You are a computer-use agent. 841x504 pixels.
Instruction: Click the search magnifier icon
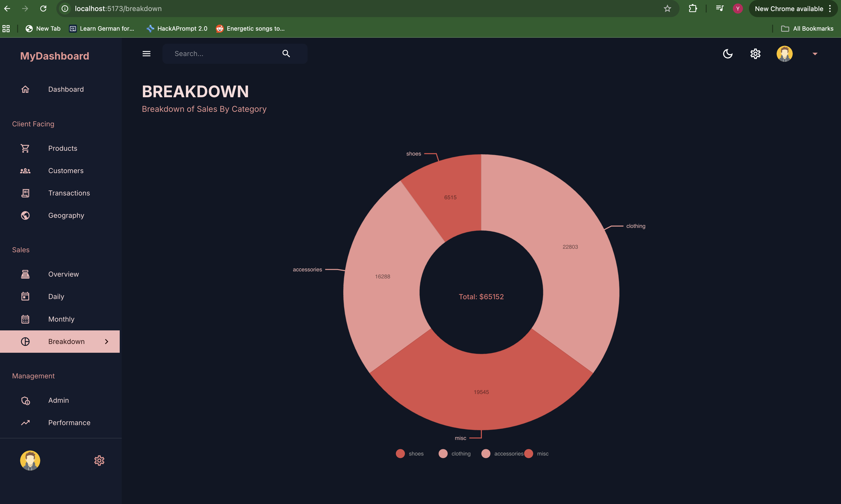tap(286, 54)
